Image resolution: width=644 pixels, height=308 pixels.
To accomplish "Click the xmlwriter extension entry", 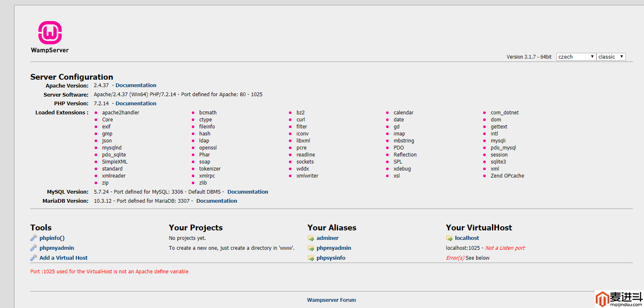I will pyautogui.click(x=307, y=176).
